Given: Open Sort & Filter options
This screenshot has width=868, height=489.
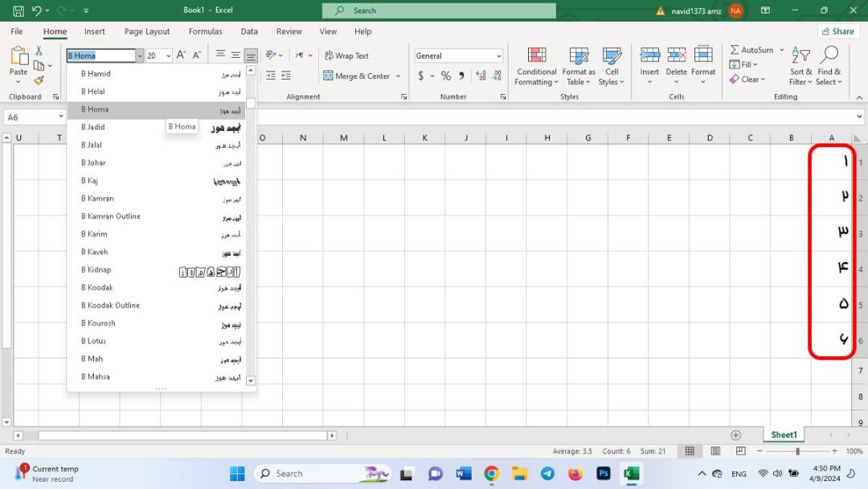Looking at the screenshot, I should 800,67.
